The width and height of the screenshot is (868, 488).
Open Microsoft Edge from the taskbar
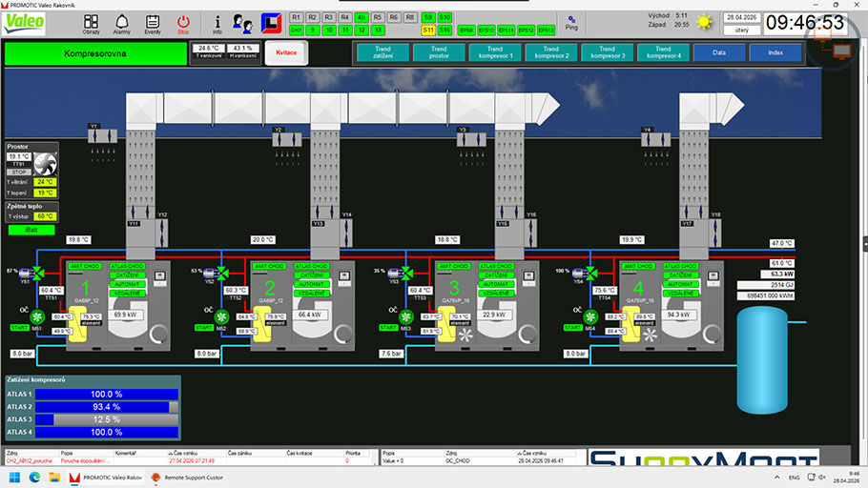click(x=55, y=477)
